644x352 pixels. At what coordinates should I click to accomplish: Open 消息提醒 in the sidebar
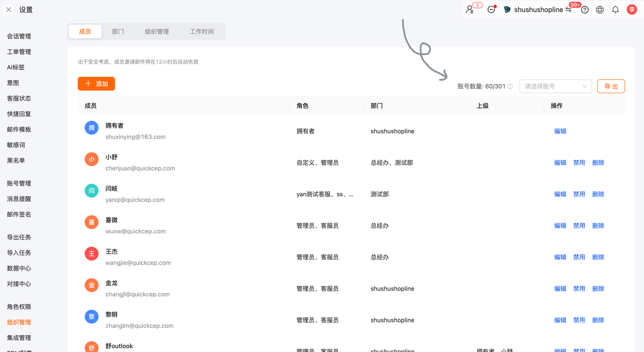click(x=19, y=199)
